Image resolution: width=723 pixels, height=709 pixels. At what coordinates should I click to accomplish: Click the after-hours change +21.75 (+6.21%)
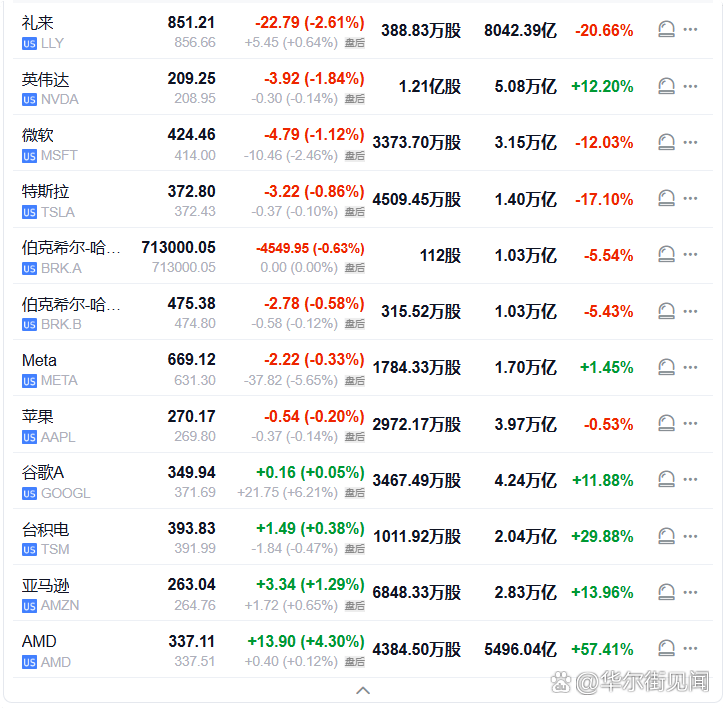pos(287,493)
